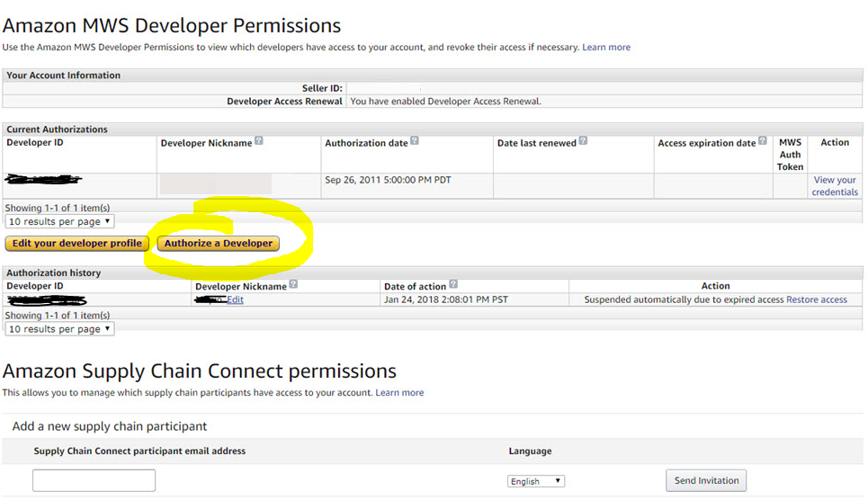Open results per page dropdown under Current Authorizations
Screen dimensions: 868x500
coord(59,221)
